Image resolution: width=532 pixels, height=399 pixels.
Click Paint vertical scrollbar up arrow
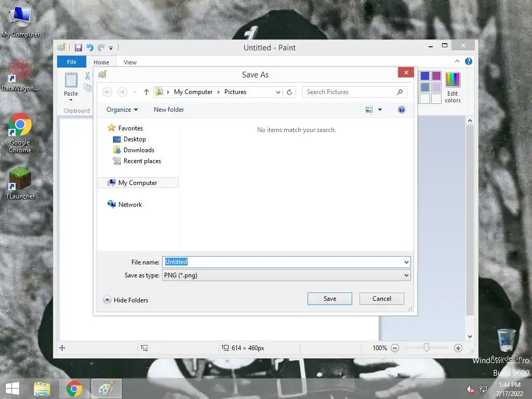pos(470,121)
